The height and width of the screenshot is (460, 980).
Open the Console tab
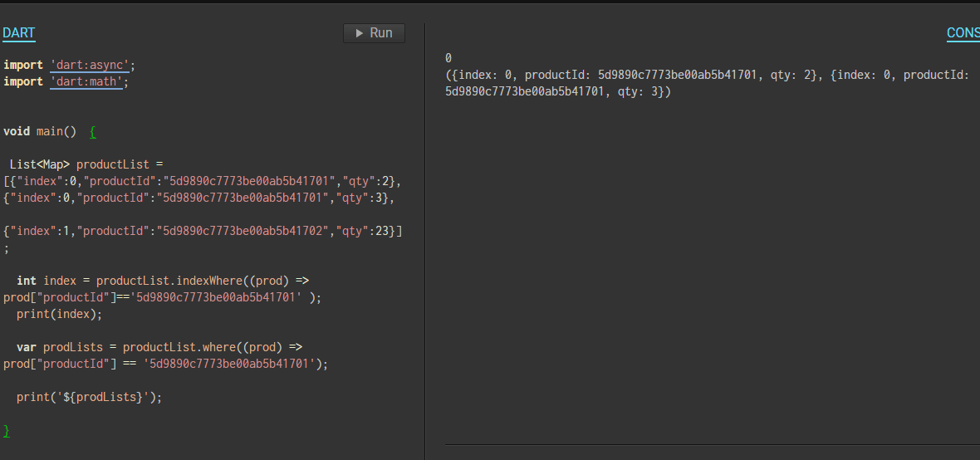963,33
